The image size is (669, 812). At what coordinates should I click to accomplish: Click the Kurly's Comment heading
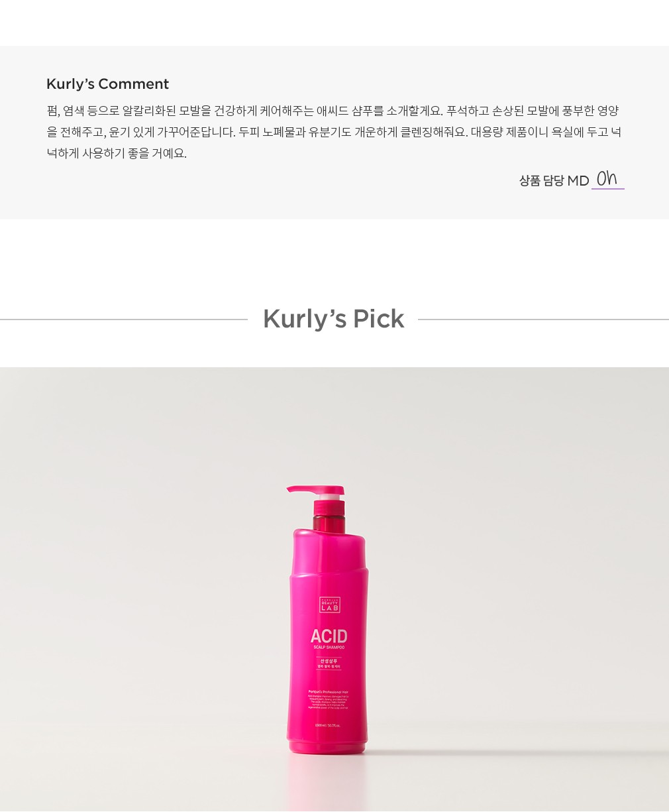click(x=107, y=84)
